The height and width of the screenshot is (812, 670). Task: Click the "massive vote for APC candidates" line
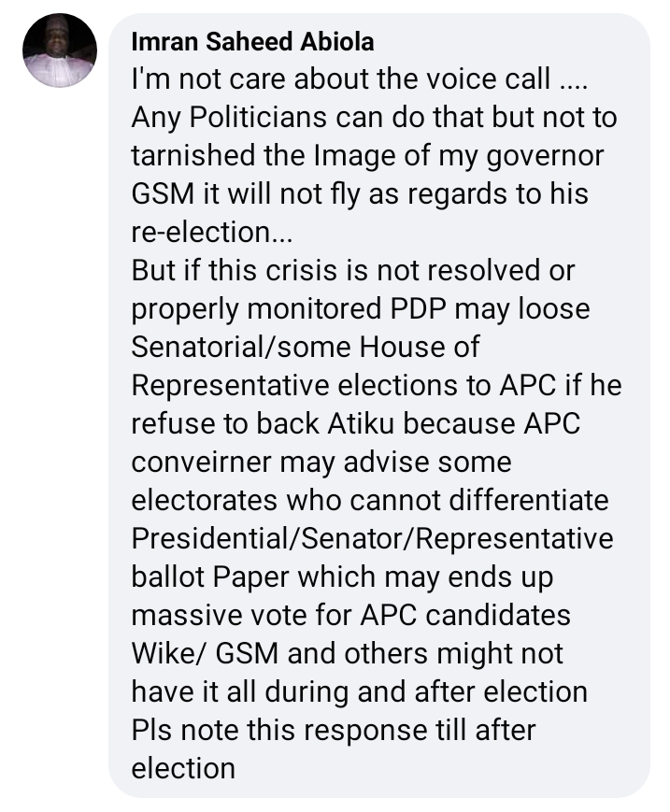[x=350, y=616]
